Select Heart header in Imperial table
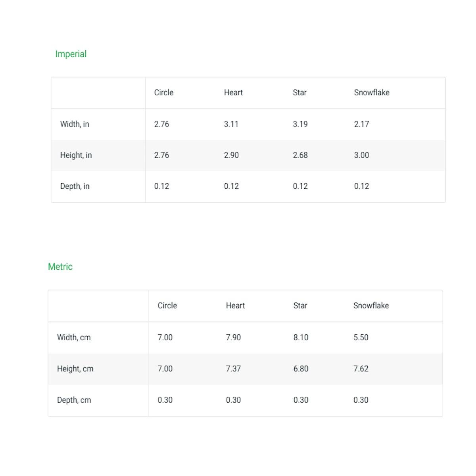The width and height of the screenshot is (476, 476). point(233,92)
